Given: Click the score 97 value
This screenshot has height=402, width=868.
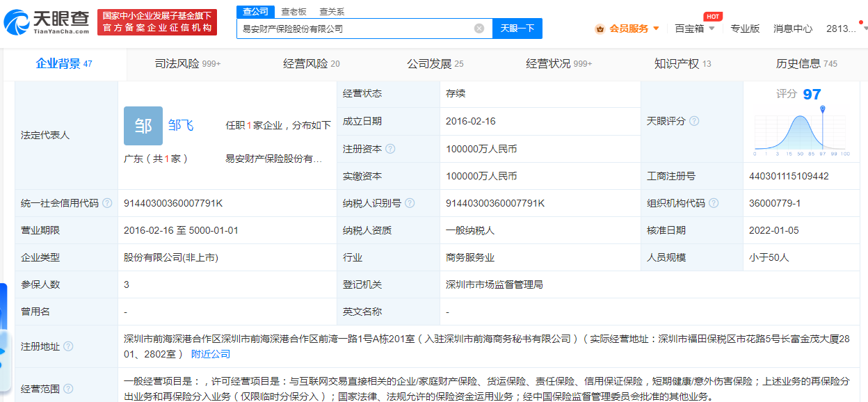Looking at the screenshot, I should tap(812, 95).
